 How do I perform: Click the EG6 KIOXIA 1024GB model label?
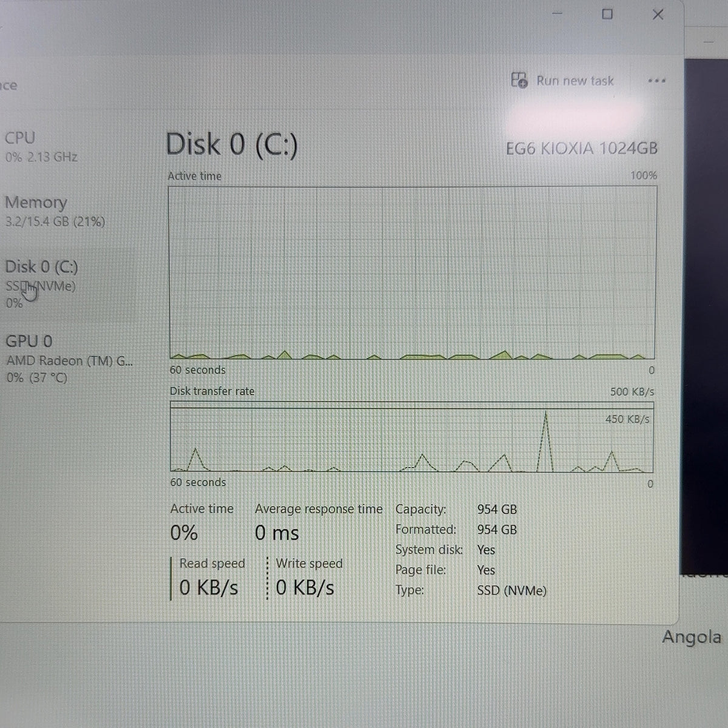(582, 148)
